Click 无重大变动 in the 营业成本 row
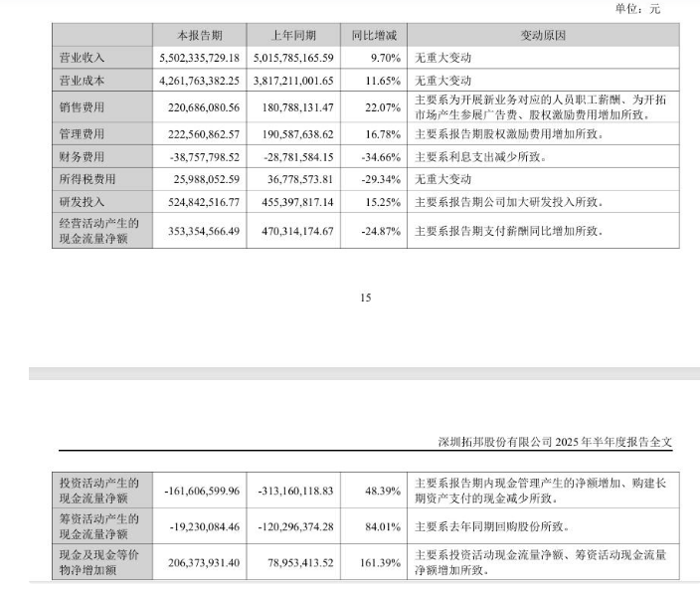Screen dimensions: 700x599 [x=442, y=81]
